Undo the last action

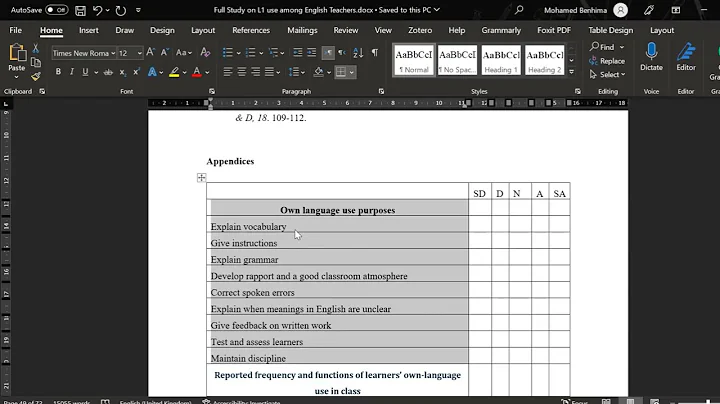[x=97, y=10]
